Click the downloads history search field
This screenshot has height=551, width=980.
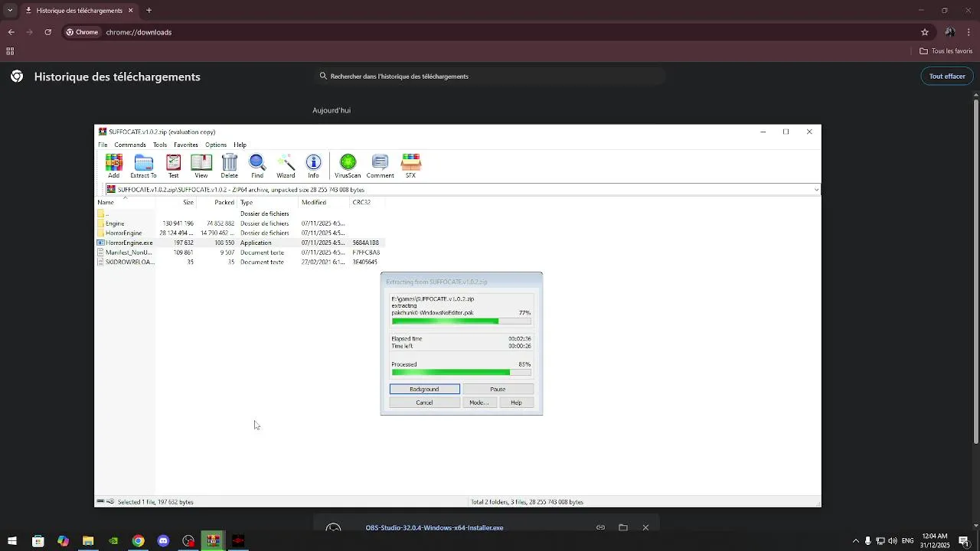490,77
